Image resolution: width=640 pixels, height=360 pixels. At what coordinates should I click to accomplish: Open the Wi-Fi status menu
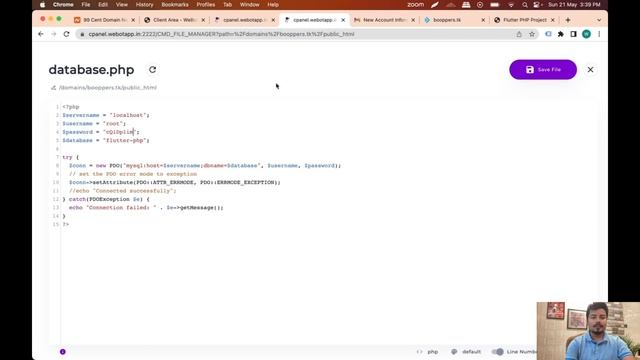click(511, 4)
